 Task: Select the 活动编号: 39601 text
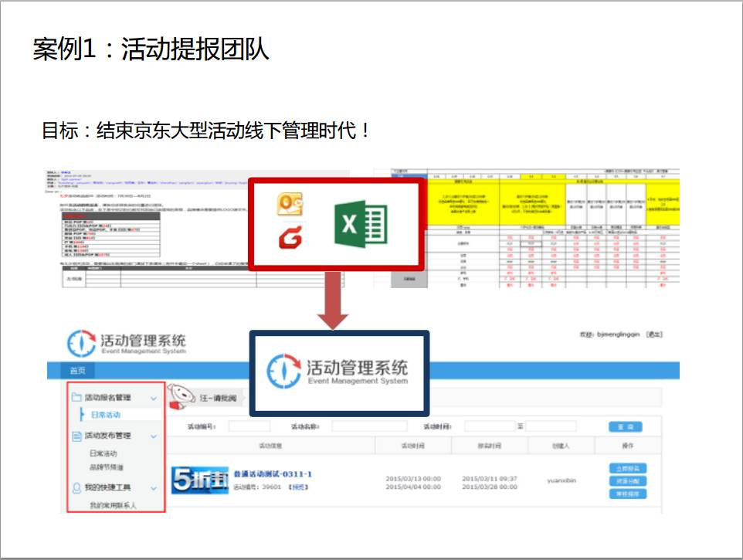[x=257, y=487]
